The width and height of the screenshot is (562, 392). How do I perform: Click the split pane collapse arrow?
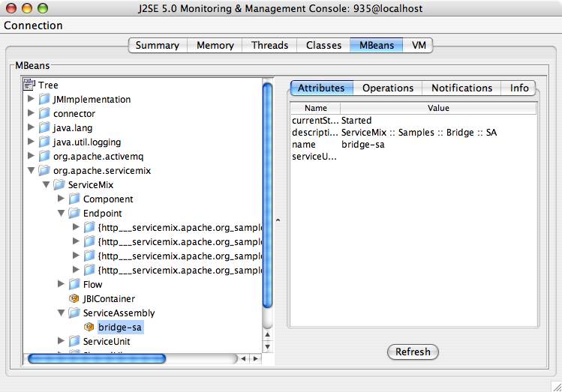(x=278, y=220)
